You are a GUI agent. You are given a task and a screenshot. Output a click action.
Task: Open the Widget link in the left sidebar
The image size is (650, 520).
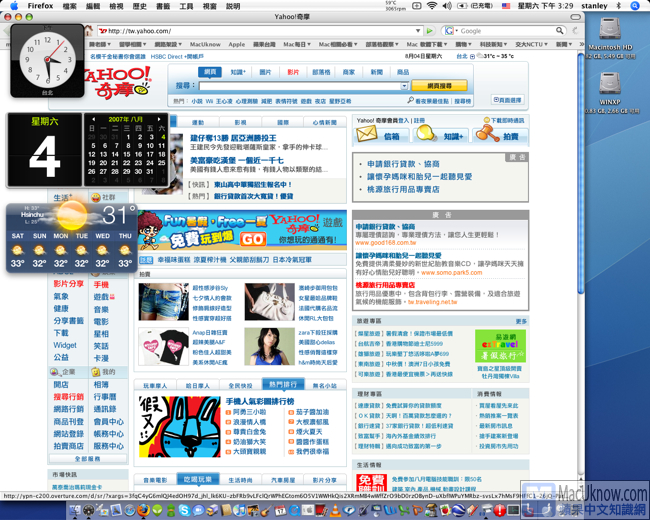click(x=65, y=345)
